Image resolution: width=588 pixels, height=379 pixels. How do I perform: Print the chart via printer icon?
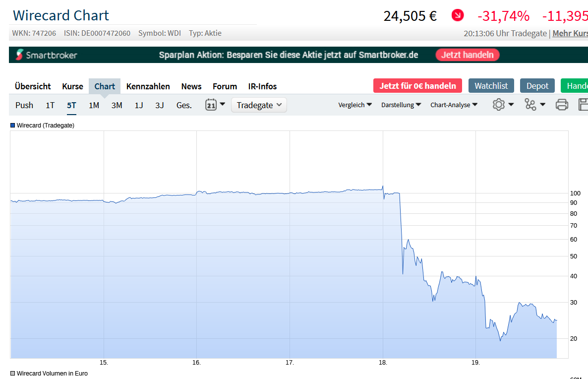pyautogui.click(x=562, y=105)
